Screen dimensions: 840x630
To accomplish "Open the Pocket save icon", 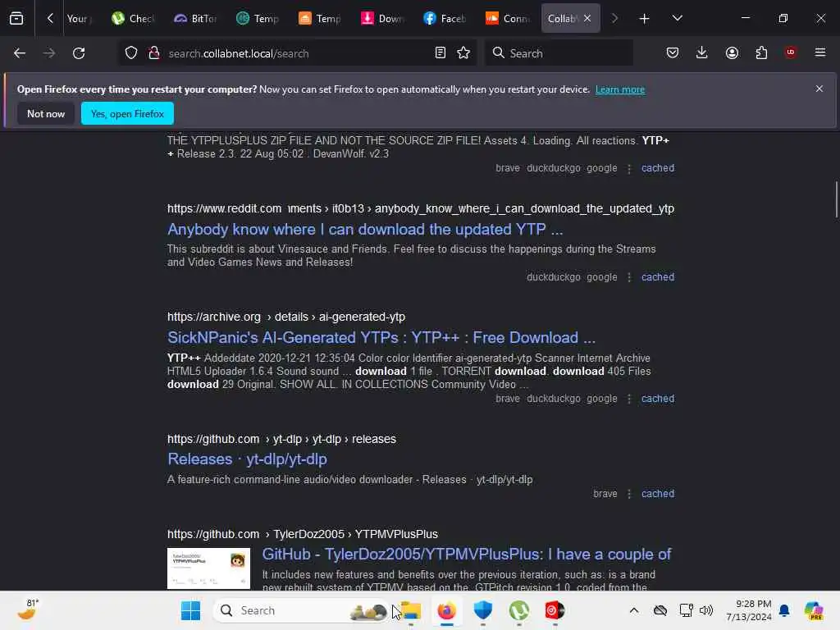I will pos(673,53).
